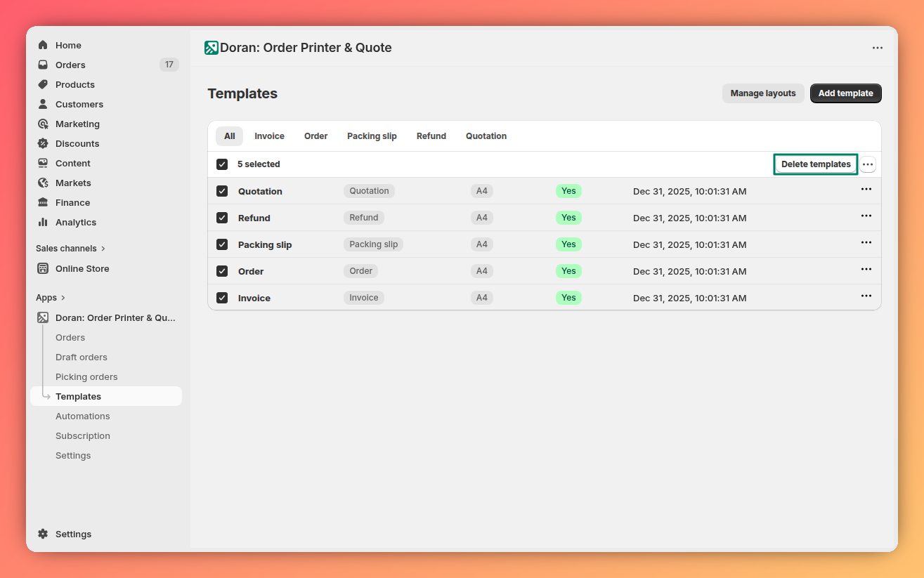Switch to the Refund tab
Viewport: 924px width, 578px height.
431,136
